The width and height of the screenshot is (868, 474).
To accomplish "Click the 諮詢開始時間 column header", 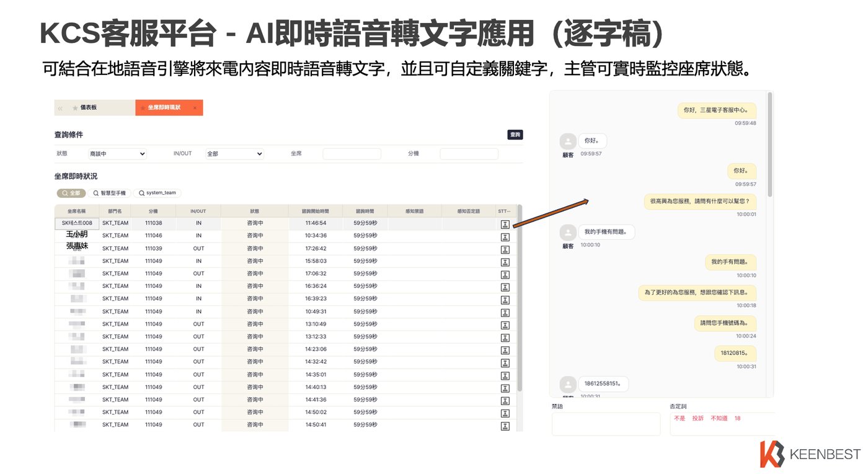I will 316,211.
